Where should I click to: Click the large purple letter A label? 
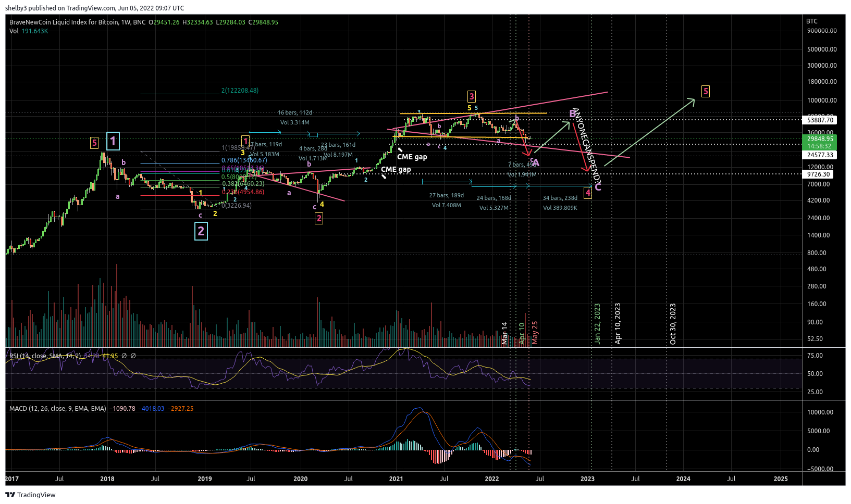(x=536, y=163)
